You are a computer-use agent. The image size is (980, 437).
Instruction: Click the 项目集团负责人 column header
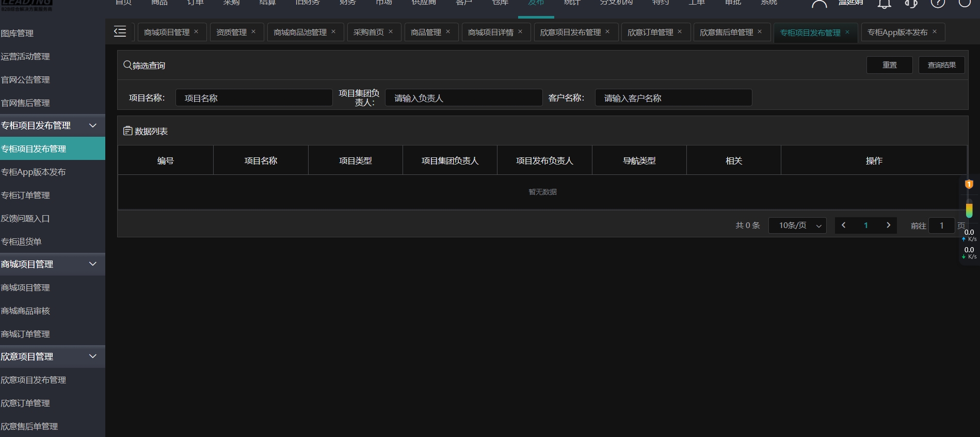[450, 160]
